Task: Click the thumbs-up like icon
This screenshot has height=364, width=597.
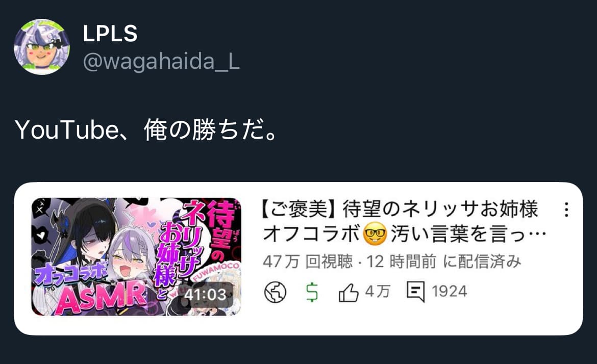Action: coord(349,292)
